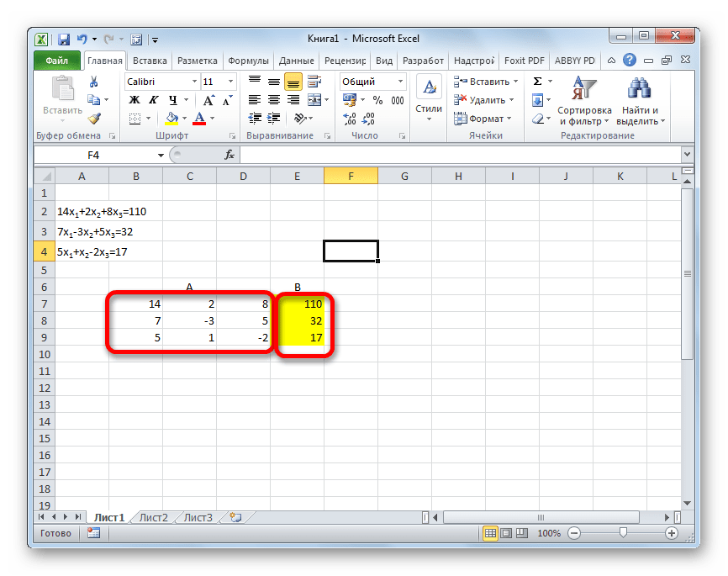Open the Общий number format dropdown
The height and width of the screenshot is (576, 728).
(x=400, y=82)
